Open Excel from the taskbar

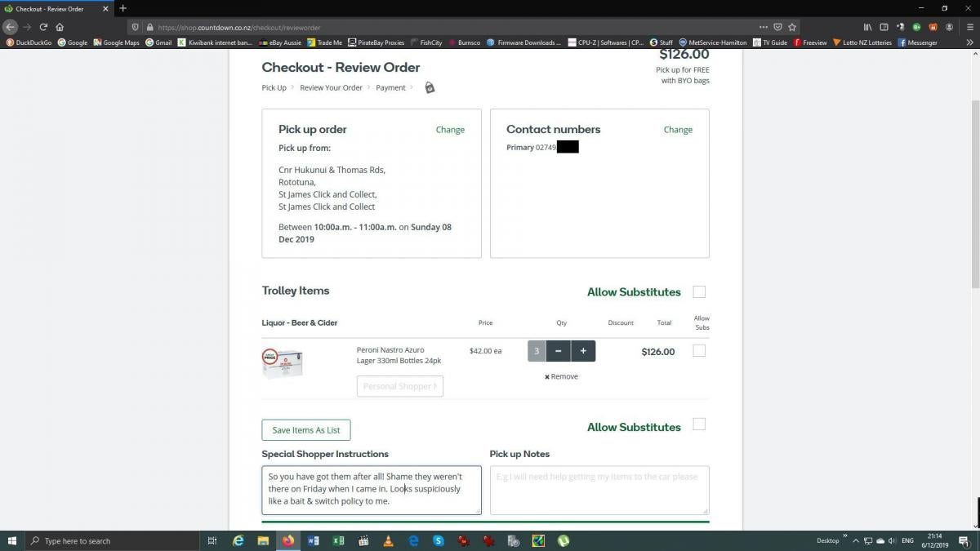338,540
